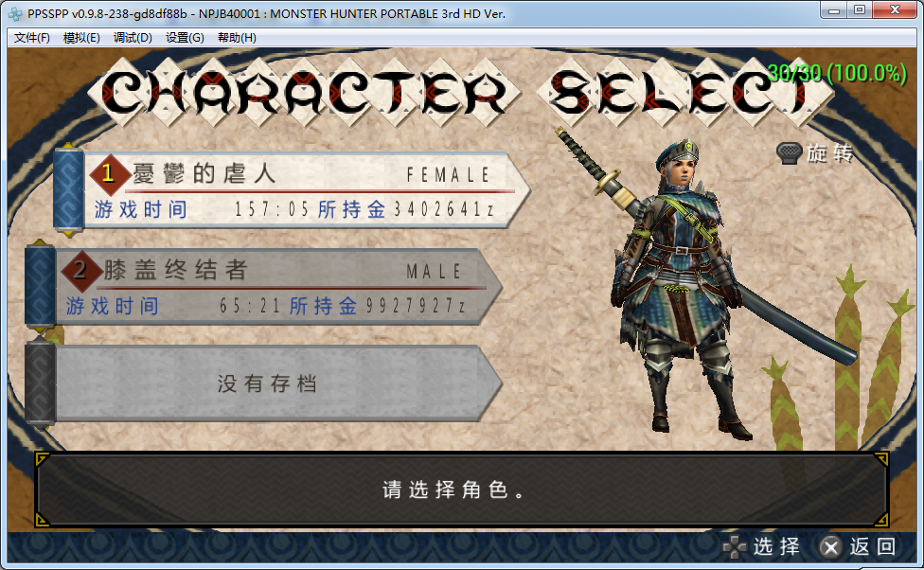The image size is (924, 570).
Task: Open the 帮助(H) menu
Action: [237, 38]
